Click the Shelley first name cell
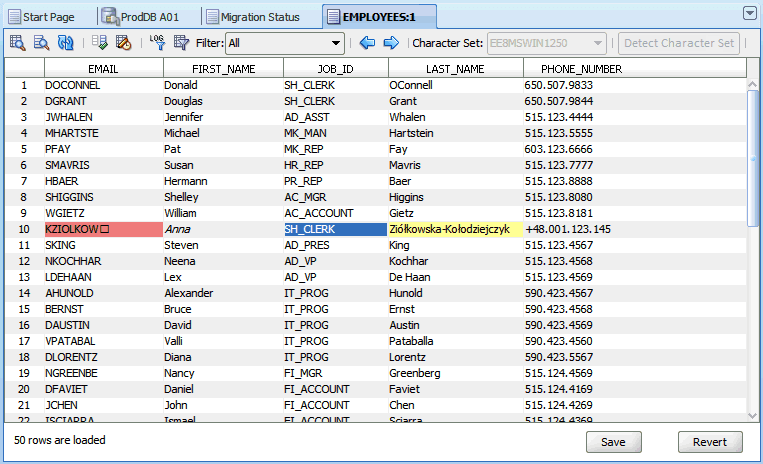The image size is (763, 464). coord(223,197)
